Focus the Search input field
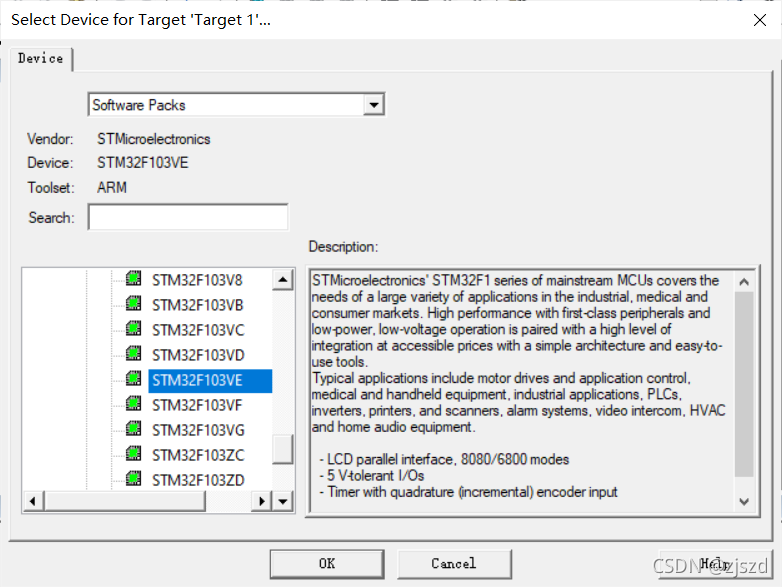782x587 pixels. click(x=188, y=217)
